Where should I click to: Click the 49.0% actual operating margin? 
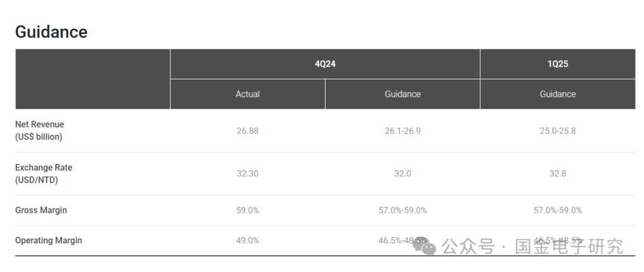(247, 241)
